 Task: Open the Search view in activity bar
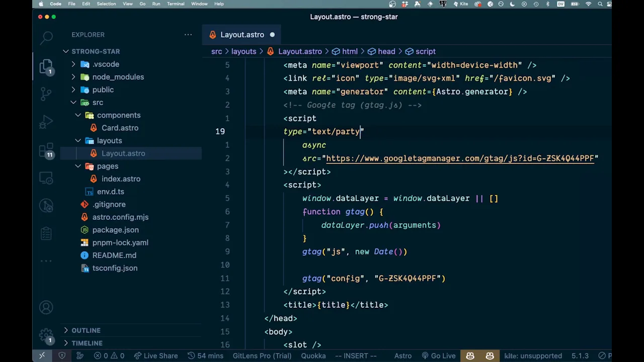click(x=46, y=37)
